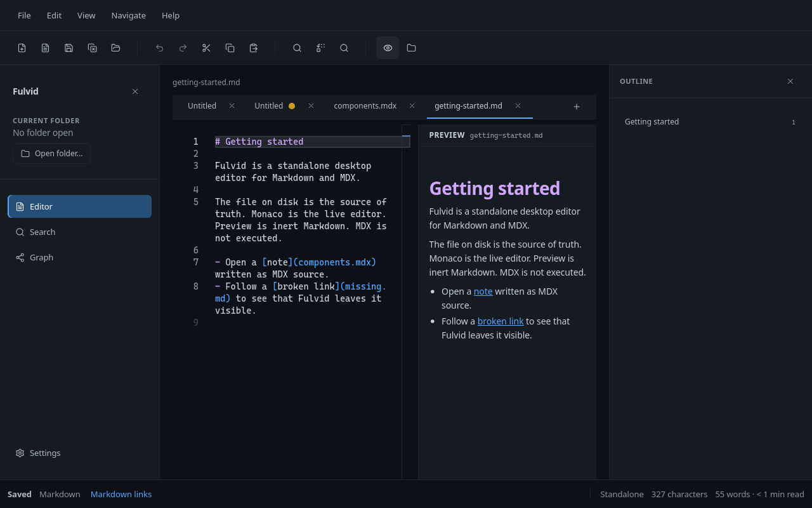Select Editor in the sidebar
812x508 pixels.
click(x=80, y=206)
